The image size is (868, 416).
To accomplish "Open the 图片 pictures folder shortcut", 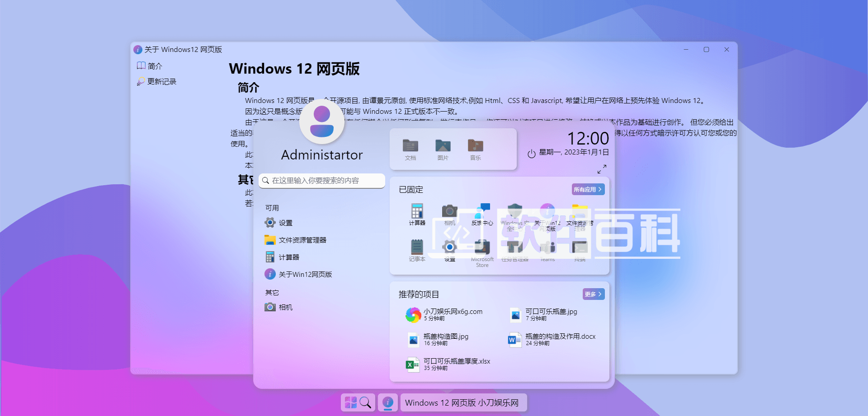I will (443, 150).
